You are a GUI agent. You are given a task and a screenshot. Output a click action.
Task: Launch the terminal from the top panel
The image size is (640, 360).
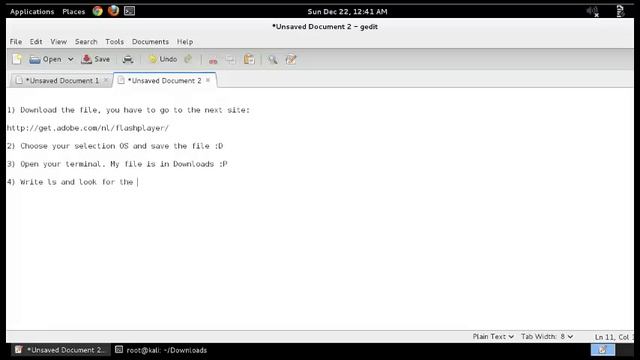(x=129, y=11)
